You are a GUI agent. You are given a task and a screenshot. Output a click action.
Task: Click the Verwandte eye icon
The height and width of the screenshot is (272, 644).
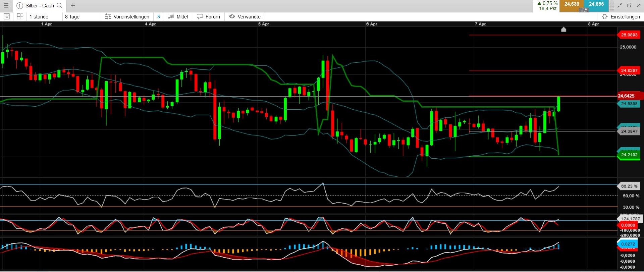[232, 16]
